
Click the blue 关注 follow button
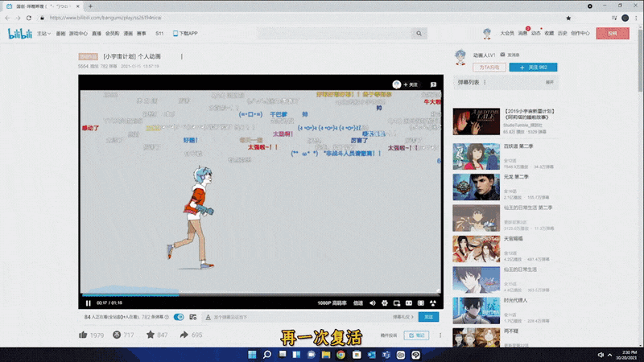click(x=533, y=68)
